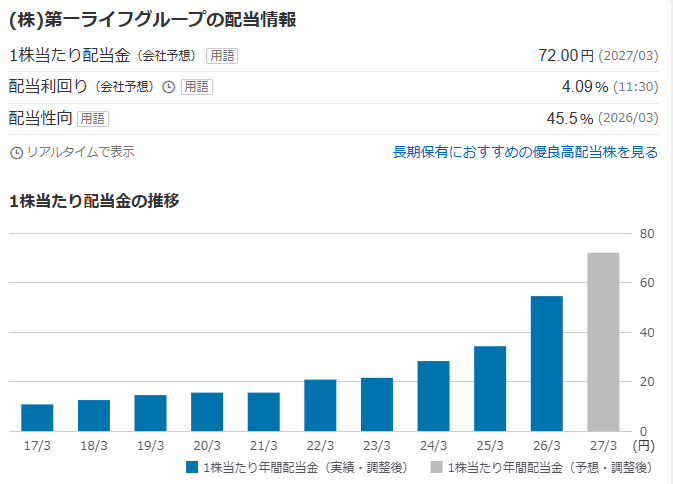The image size is (673, 484).
Task: Select the 25/3 dividend bar
Action: pos(490,389)
